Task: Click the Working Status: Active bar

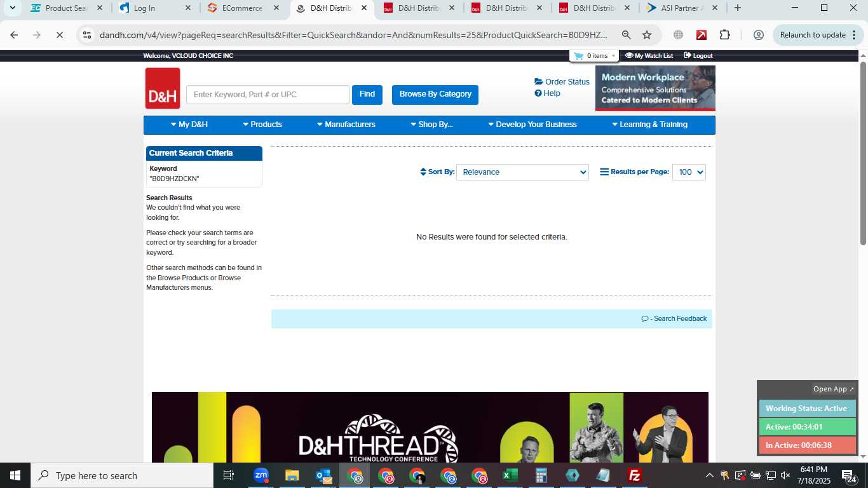Action: [807, 409]
